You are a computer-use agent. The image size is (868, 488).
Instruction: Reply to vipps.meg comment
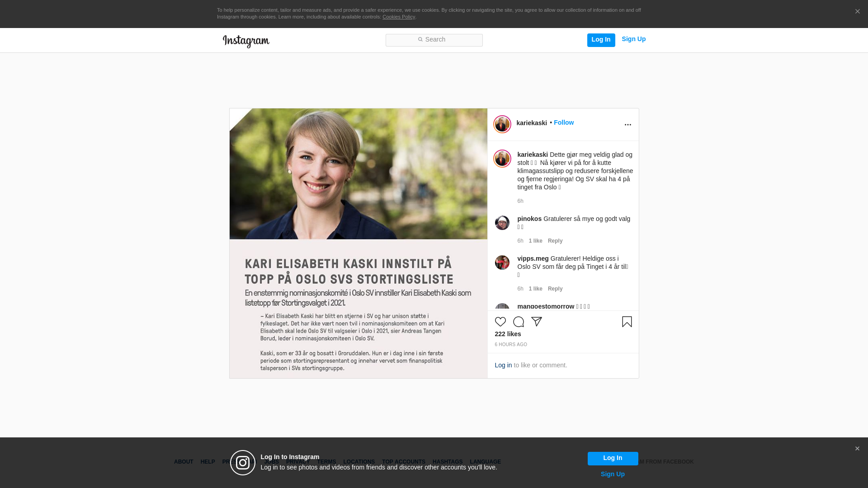pyautogui.click(x=555, y=289)
